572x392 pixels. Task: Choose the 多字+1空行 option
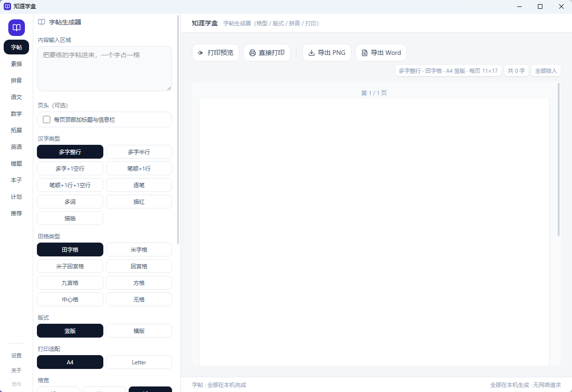70,168
